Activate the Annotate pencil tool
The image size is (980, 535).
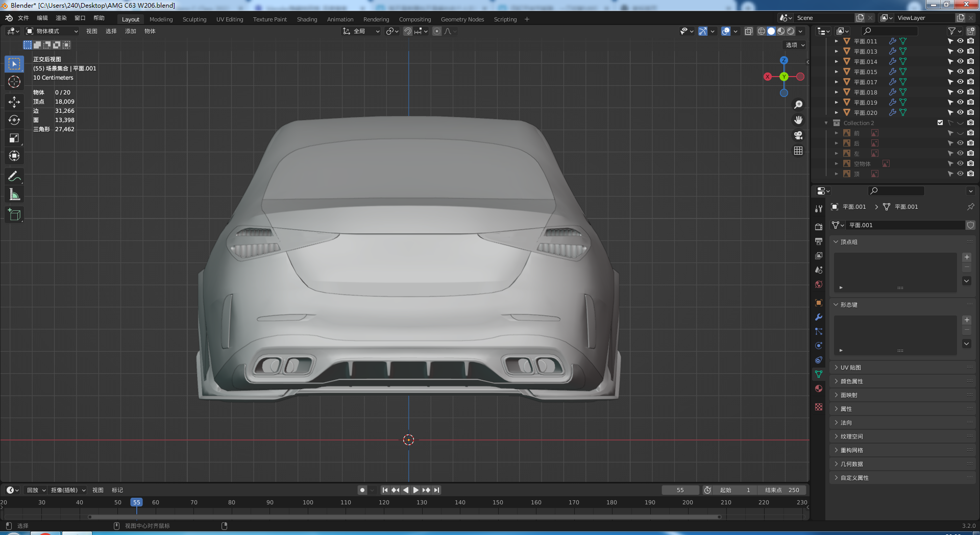pyautogui.click(x=14, y=177)
